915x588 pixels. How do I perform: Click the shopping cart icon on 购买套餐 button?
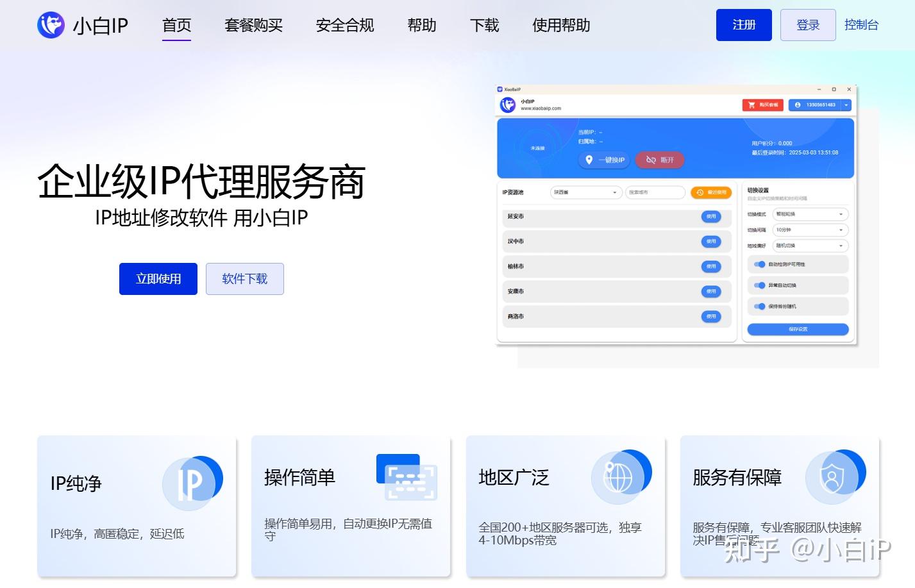coord(751,105)
